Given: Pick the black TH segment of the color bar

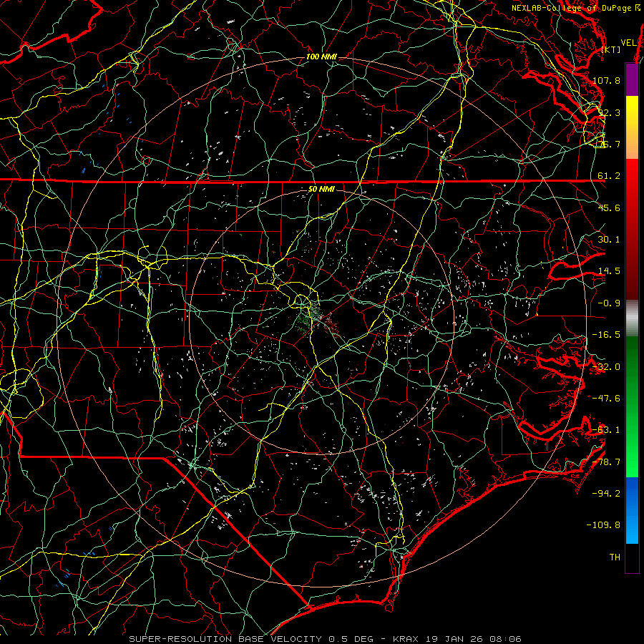Looking at the screenshot, I should coord(632,558).
